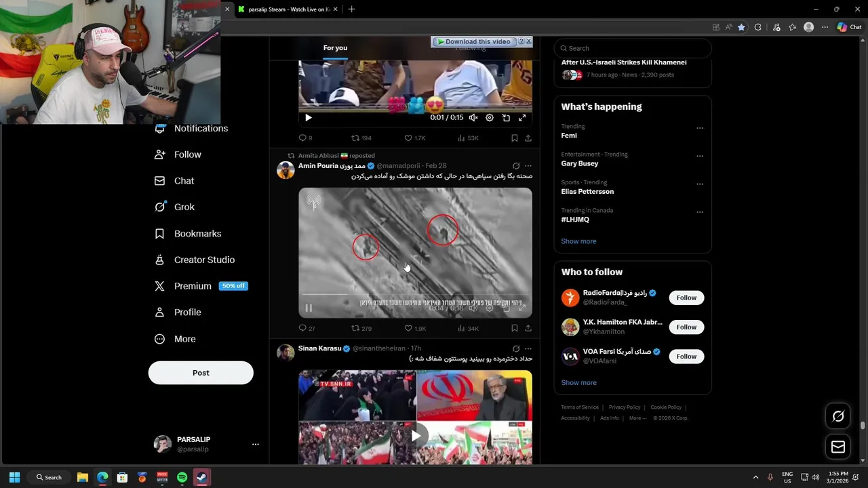Select the For you tab
Image resolution: width=868 pixels, height=488 pixels.
click(x=335, y=48)
